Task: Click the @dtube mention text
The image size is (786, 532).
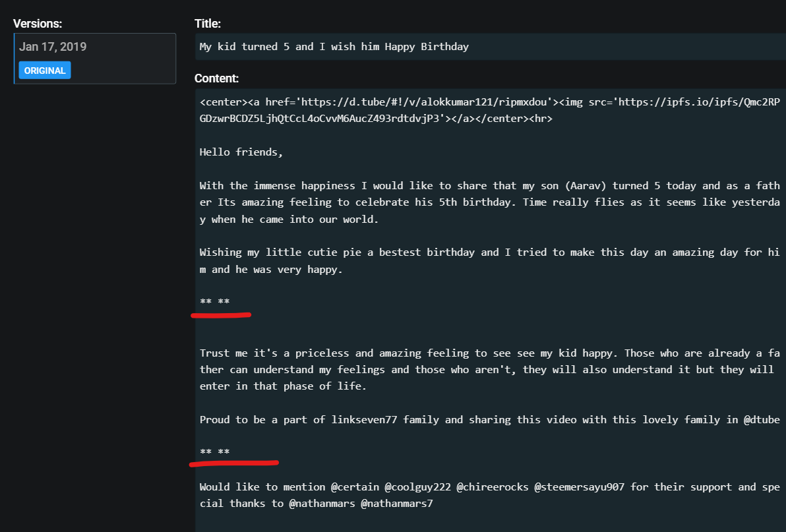Action: [762, 420]
